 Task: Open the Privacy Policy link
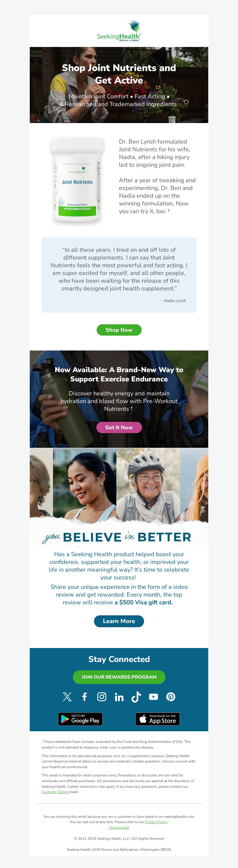coord(156,822)
